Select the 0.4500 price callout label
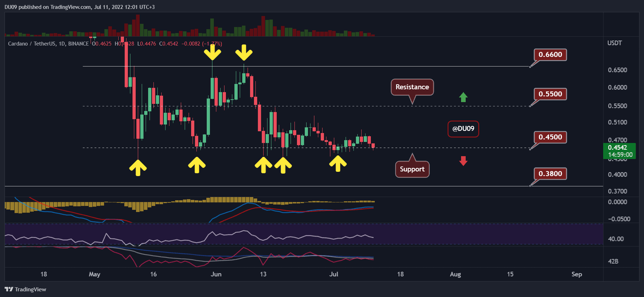Viewport: 644px width, 297px height. pos(550,137)
